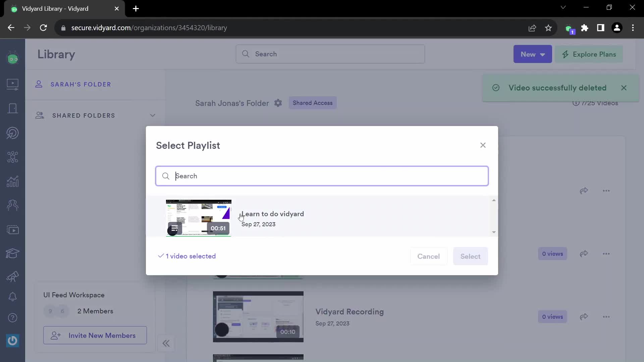
Task: Toggle the video successfully deleted notification
Action: point(624,87)
